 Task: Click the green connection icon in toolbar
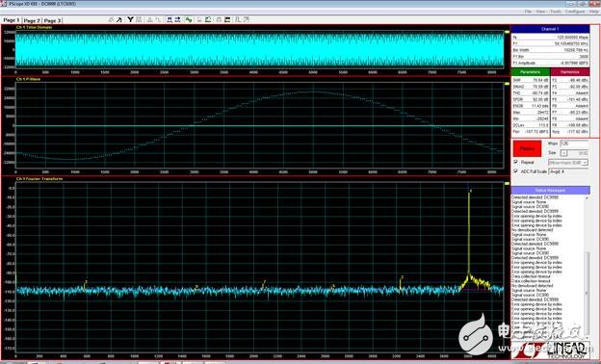pyautogui.click(x=189, y=19)
